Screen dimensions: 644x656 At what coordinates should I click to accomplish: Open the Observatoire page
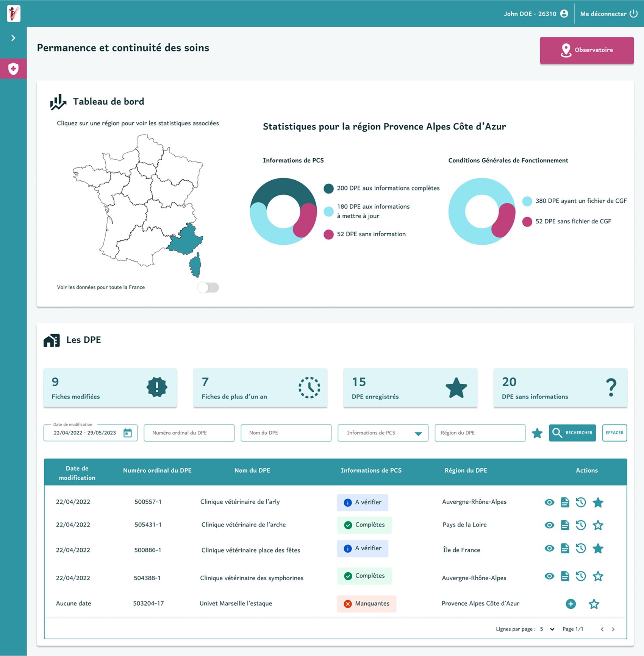587,50
